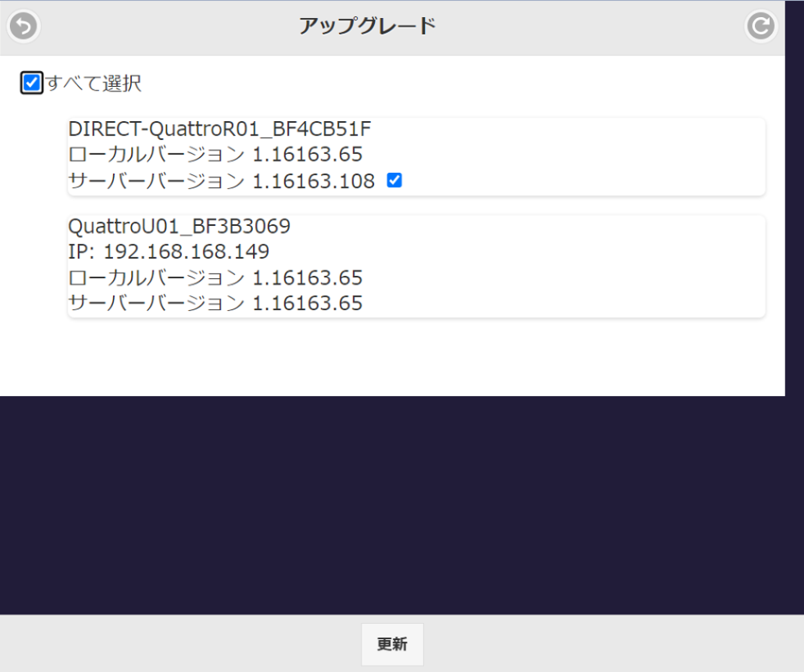Viewport: 804px width, 672px height.
Task: Click ローカルバージョン 1.16163.65 under DIRECT-QuattroR01
Action: [215, 155]
